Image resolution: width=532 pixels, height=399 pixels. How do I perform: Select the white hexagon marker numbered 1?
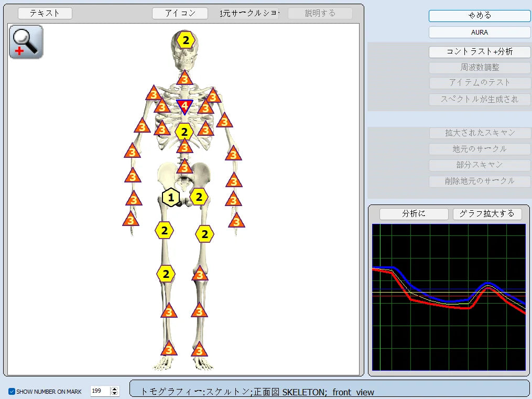[x=170, y=198]
